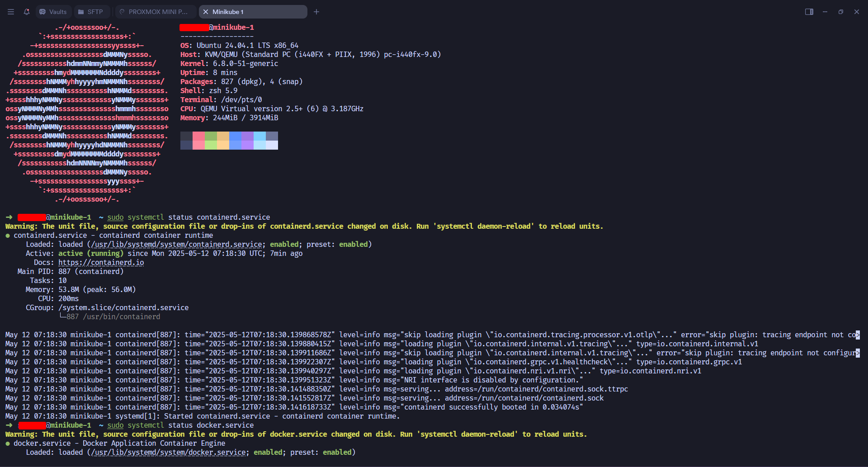Viewport: 868px width, 467px height.
Task: Click the purple swatch in the top palette row
Action: click(247, 136)
